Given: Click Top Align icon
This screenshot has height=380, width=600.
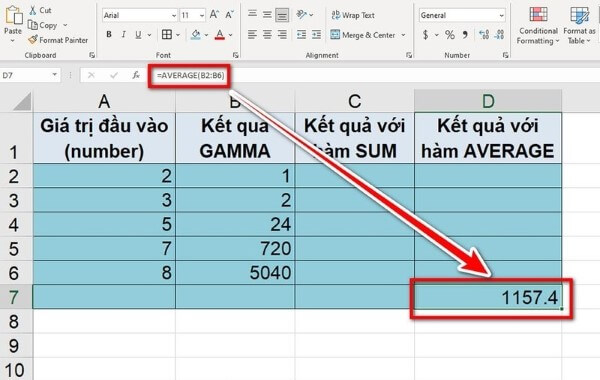Looking at the screenshot, I should [252, 15].
